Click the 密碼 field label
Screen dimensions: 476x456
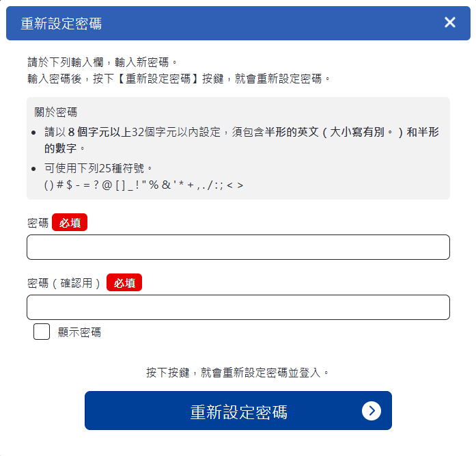pyautogui.click(x=38, y=223)
